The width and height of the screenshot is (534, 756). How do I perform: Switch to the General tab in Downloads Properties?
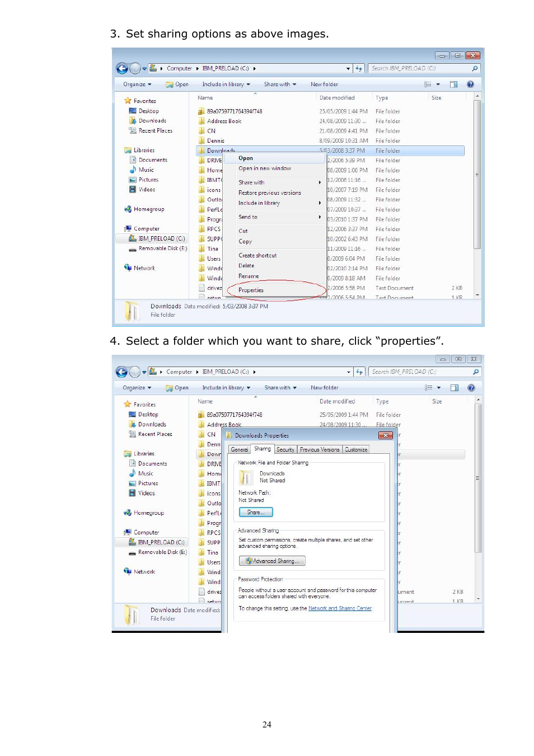tap(239, 450)
